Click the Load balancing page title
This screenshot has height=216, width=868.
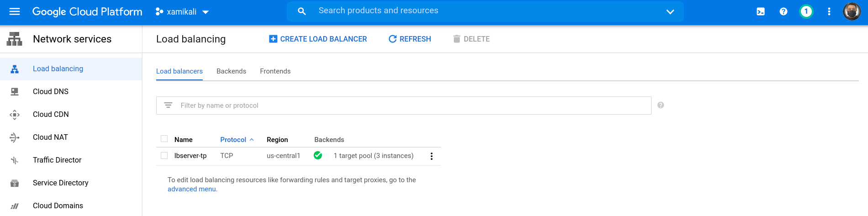(191, 39)
